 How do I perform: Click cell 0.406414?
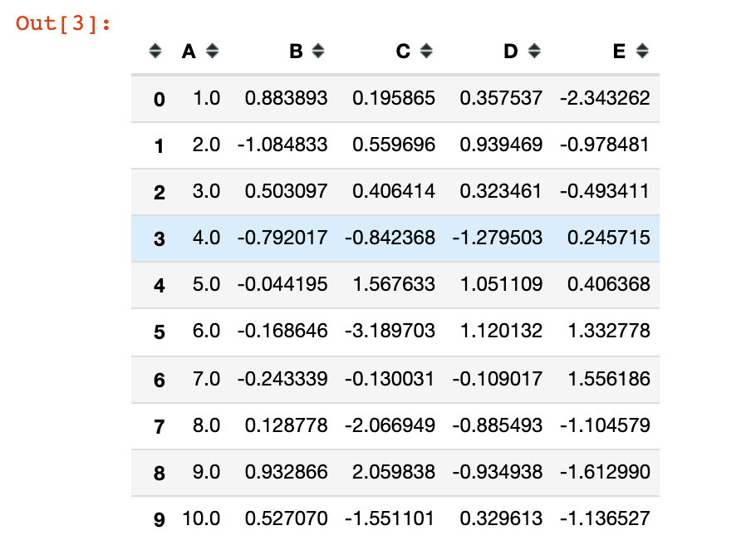pos(394,191)
